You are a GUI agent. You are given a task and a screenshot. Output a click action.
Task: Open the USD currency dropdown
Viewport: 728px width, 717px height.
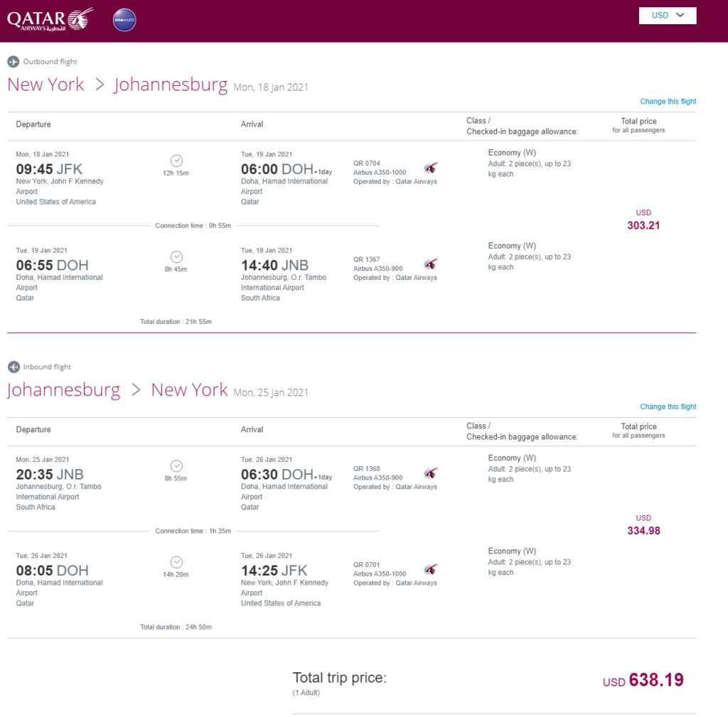pyautogui.click(x=667, y=16)
